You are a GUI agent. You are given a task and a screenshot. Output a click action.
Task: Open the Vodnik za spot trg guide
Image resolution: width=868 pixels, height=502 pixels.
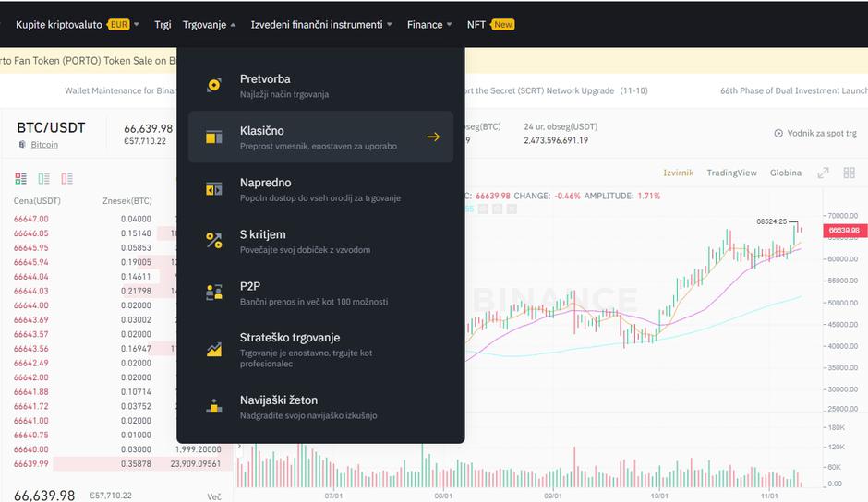815,134
